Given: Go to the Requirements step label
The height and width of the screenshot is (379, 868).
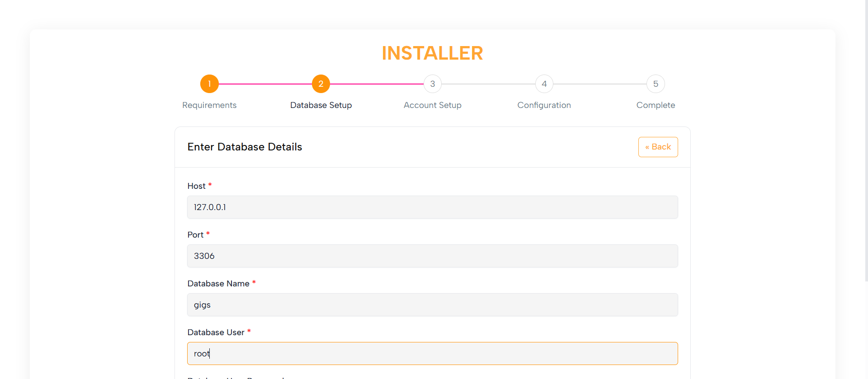Looking at the screenshot, I should pos(209,105).
